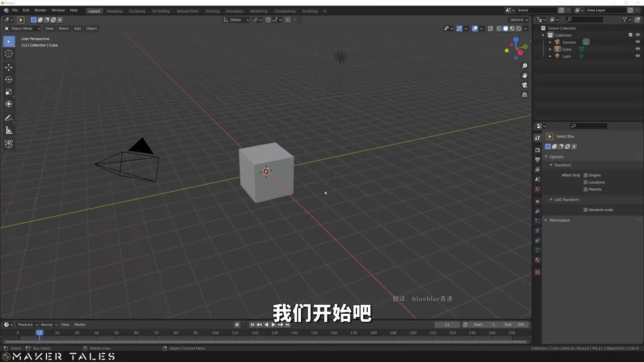This screenshot has height=362, width=644.
Task: Expand the Light tree item
Action: coord(550,56)
